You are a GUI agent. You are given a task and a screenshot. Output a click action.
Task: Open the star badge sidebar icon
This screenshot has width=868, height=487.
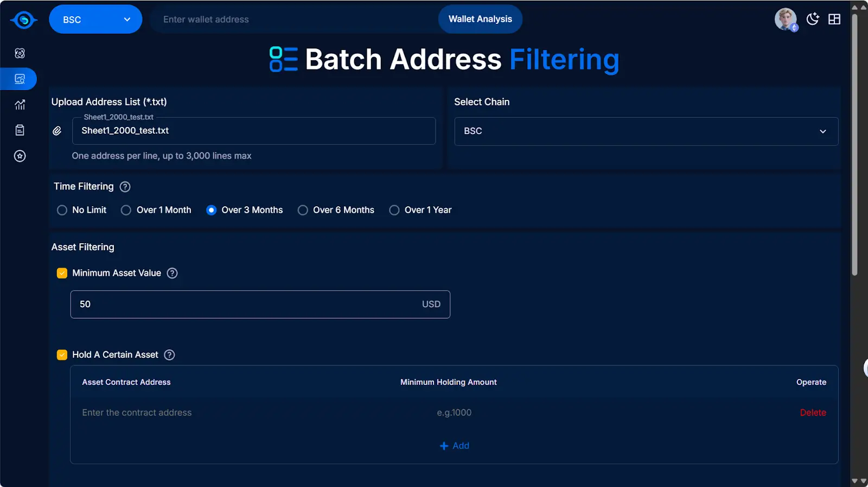(x=20, y=156)
